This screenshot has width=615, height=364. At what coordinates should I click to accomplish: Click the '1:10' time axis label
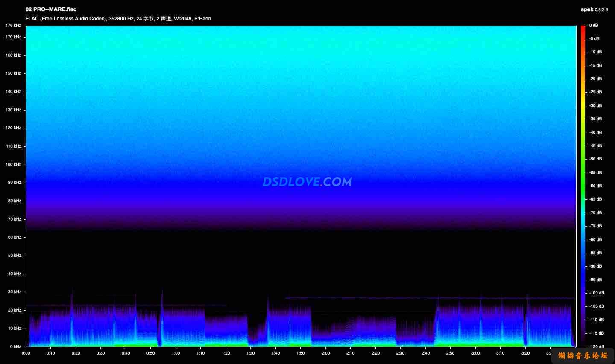click(200, 353)
